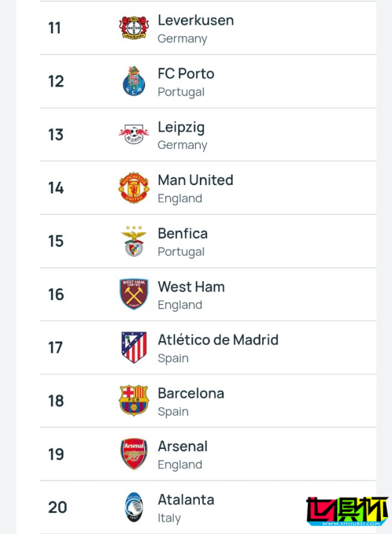Open the FC Porto team name link
392x534 pixels.
point(186,73)
